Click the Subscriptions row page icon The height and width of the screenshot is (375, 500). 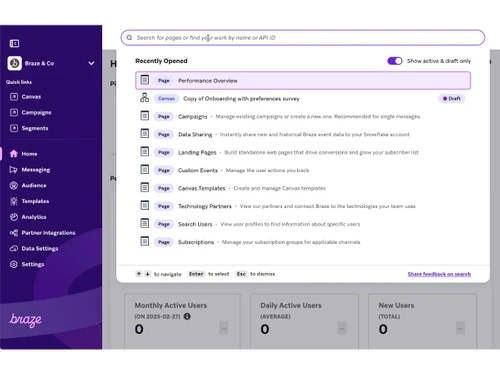point(144,241)
